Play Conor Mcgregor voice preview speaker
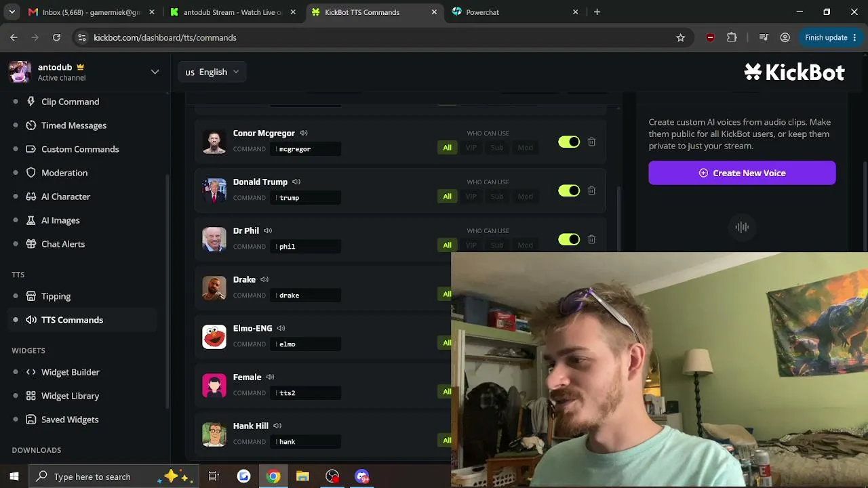 pyautogui.click(x=304, y=133)
